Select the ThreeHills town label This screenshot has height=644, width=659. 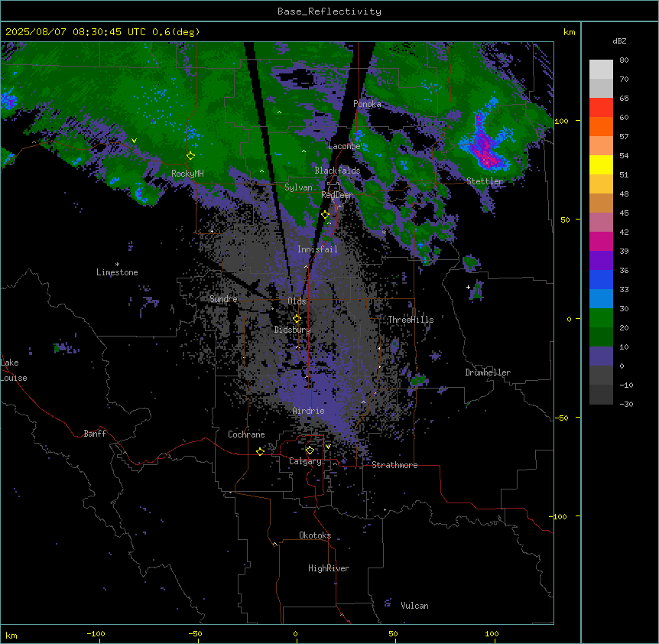point(411,320)
